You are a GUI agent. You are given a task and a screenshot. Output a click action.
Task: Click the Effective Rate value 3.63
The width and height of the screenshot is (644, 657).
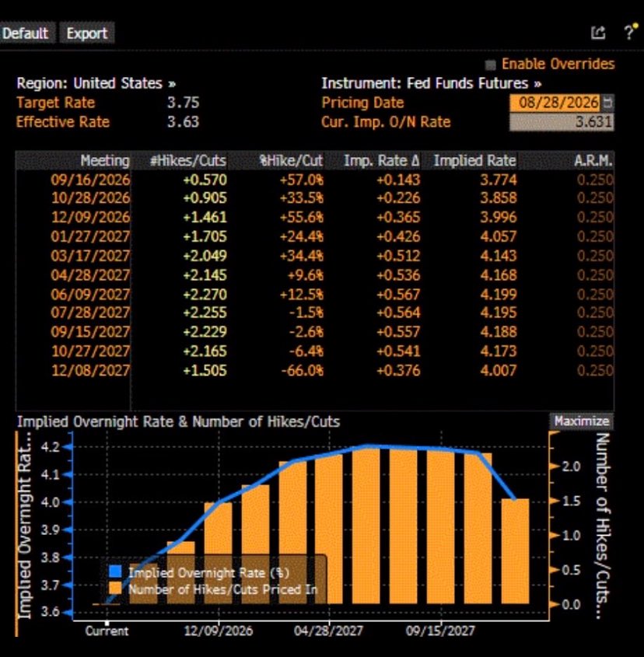click(x=184, y=122)
